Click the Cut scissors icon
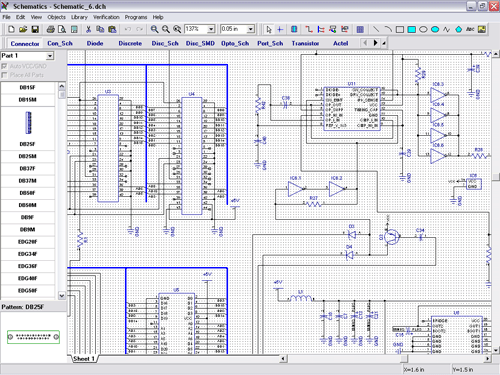This screenshot has height=375, width=500. click(88, 29)
